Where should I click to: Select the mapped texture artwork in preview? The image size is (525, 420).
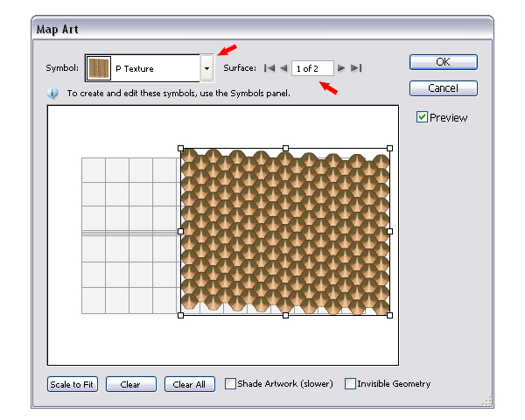click(x=285, y=232)
